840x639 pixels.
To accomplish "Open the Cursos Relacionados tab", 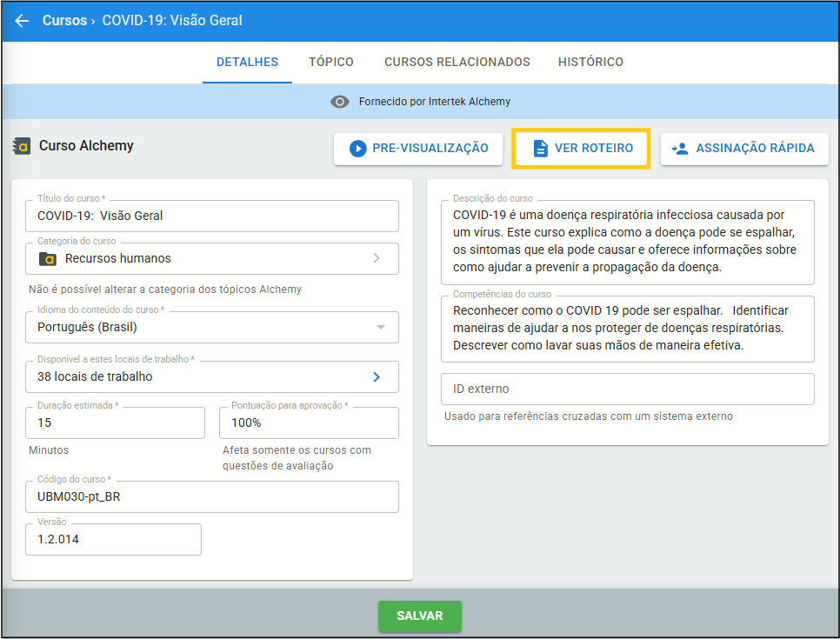I will tap(457, 62).
